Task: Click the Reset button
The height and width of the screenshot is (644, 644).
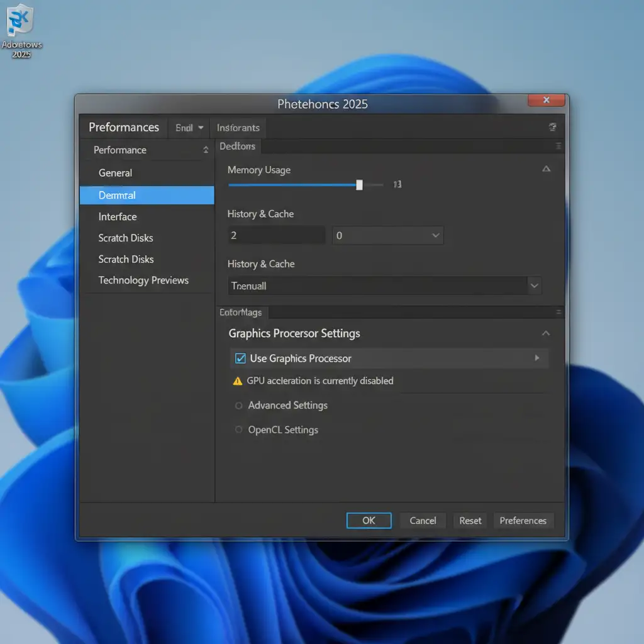Action: coord(470,520)
